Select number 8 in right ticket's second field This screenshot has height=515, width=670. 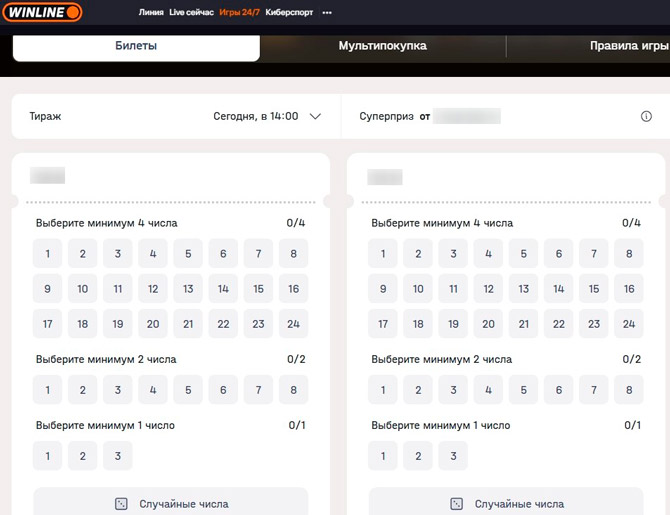pyautogui.click(x=629, y=389)
